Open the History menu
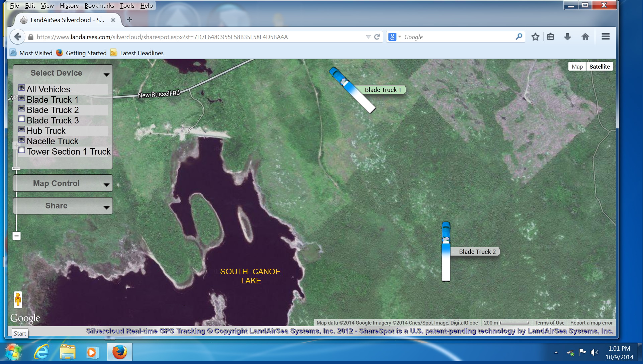The height and width of the screenshot is (364, 643). click(69, 6)
